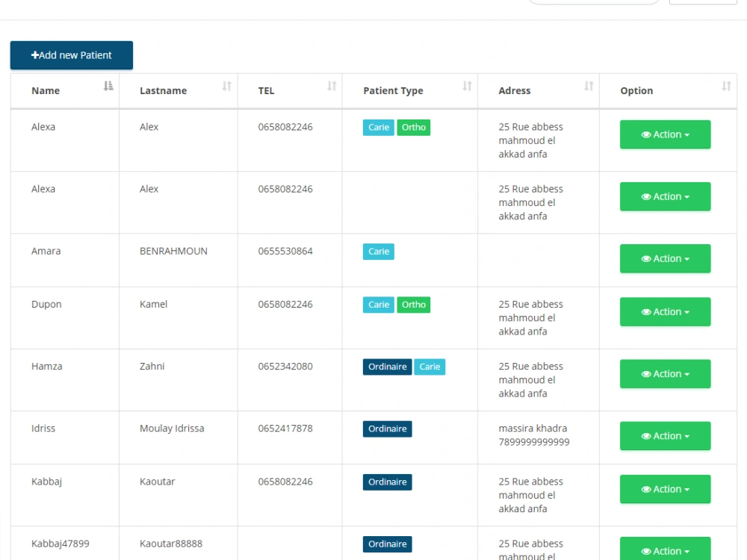Click Ordinaire badge in Kabbaj47899 row
This screenshot has width=747, height=560.
coord(387,544)
